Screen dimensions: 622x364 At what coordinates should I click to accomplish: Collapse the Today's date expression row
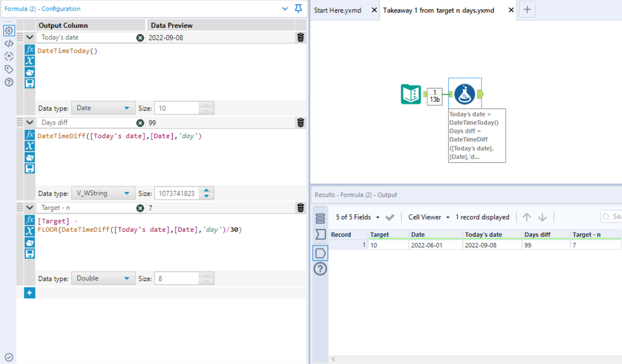tap(29, 38)
